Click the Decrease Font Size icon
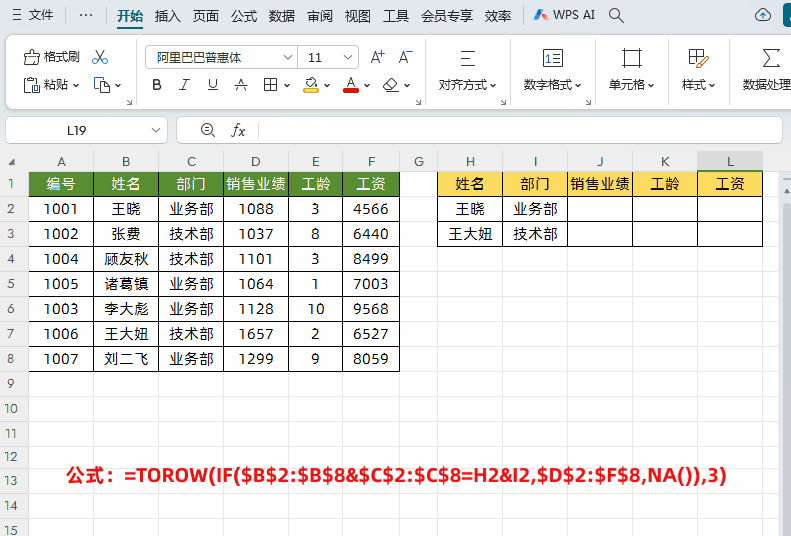This screenshot has width=791, height=536. pyautogui.click(x=405, y=57)
